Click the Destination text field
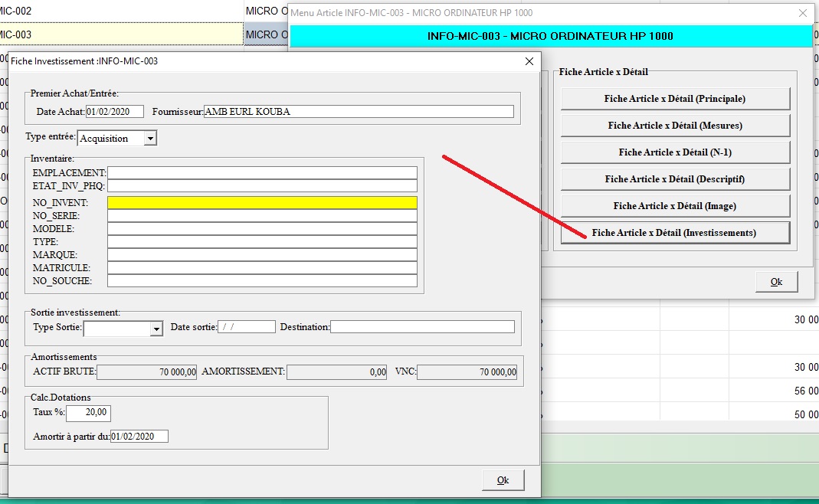The width and height of the screenshot is (819, 504). [422, 327]
